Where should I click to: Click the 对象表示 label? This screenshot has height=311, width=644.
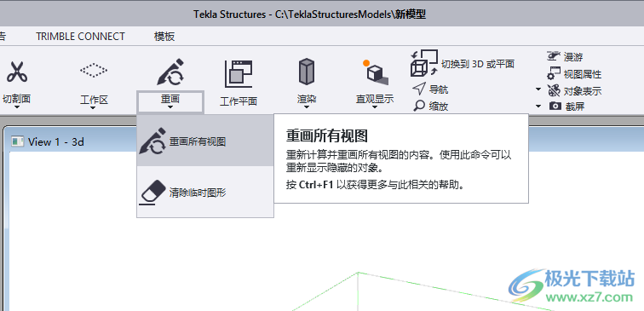(x=583, y=91)
